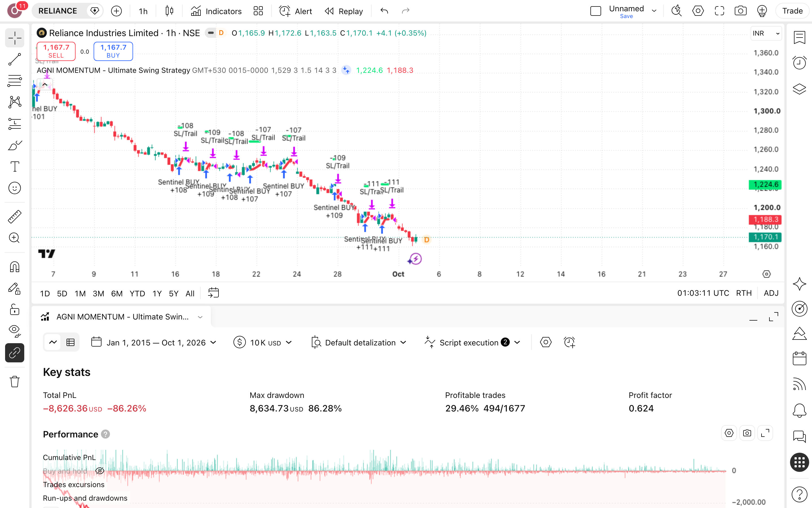Start bar Replay mode
Image resolution: width=812 pixels, height=508 pixels.
[x=344, y=11]
